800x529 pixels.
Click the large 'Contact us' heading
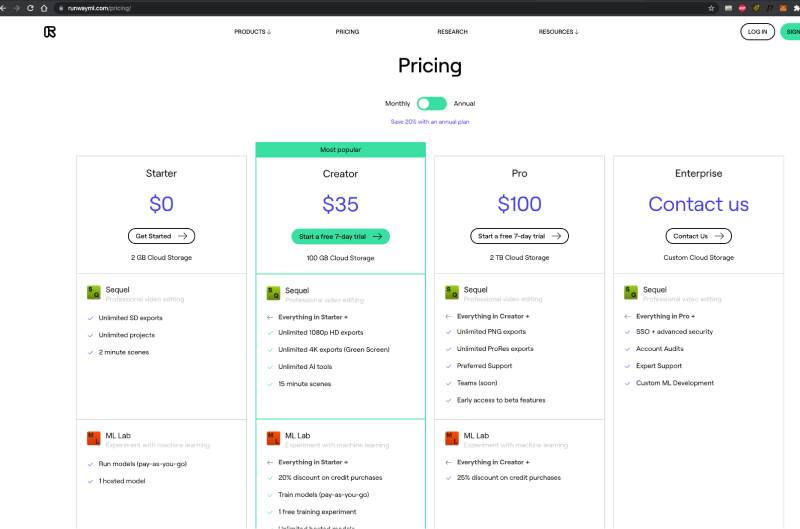tap(698, 204)
